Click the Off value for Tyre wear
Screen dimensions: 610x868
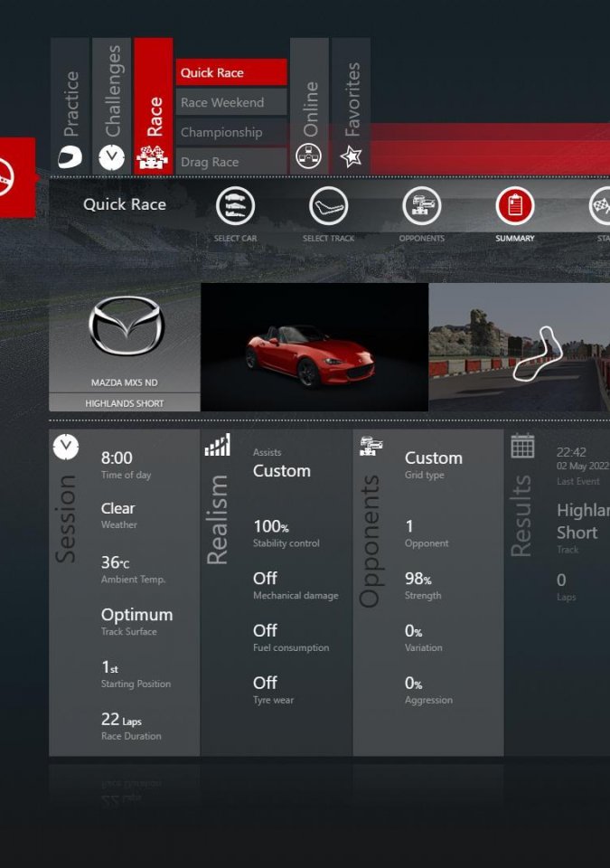[265, 684]
